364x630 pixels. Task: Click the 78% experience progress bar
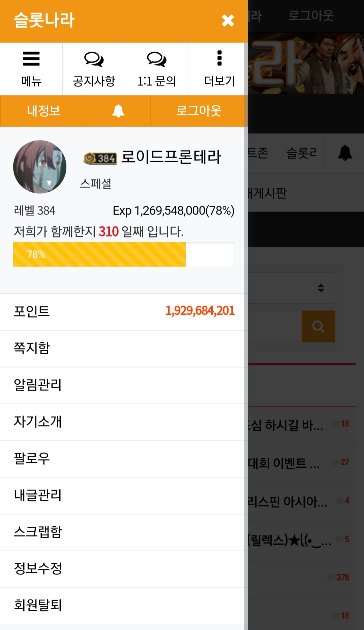point(124,254)
